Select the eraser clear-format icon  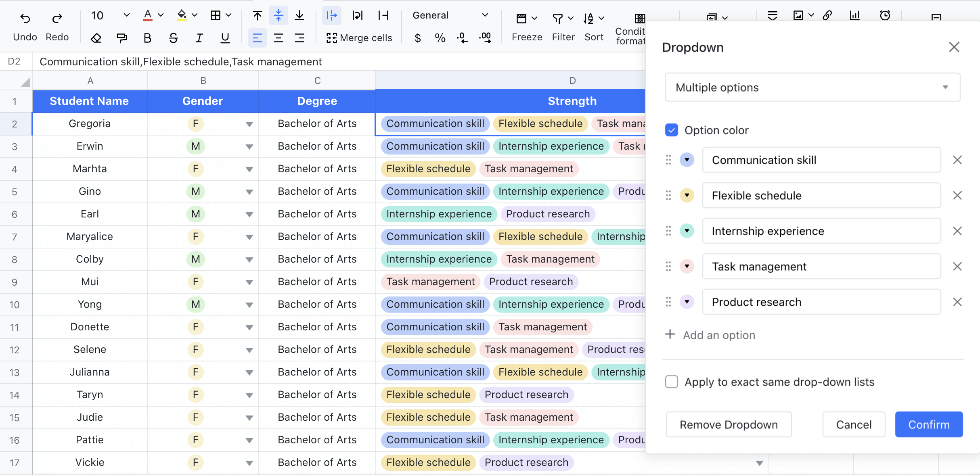coord(96,38)
